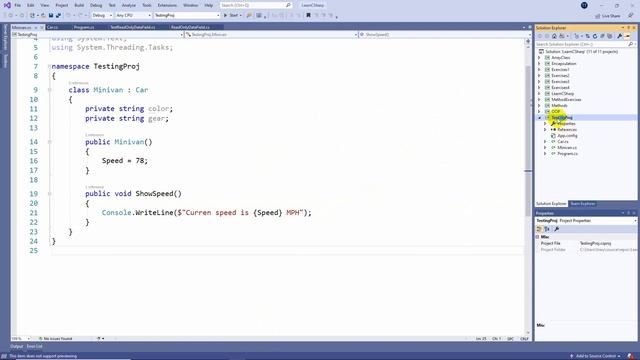Open the Extensions menu
640x360 pixels.
(167, 5)
